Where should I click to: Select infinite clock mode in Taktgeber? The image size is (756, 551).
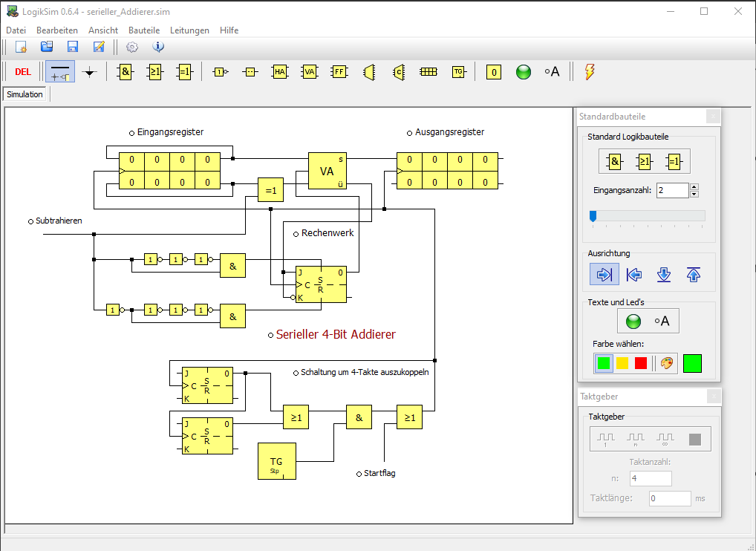click(x=665, y=439)
